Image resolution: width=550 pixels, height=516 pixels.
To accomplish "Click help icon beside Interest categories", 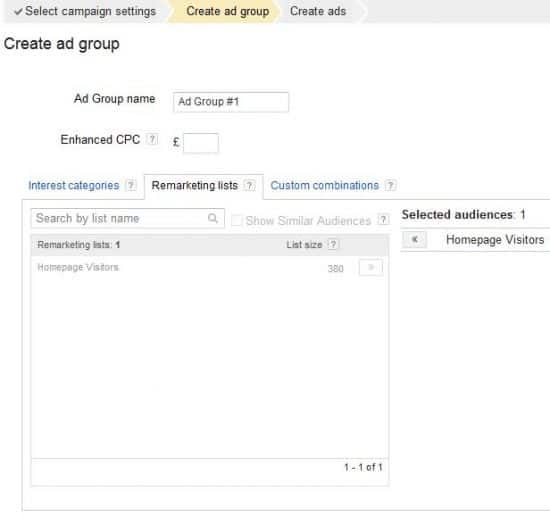I will tap(131, 185).
